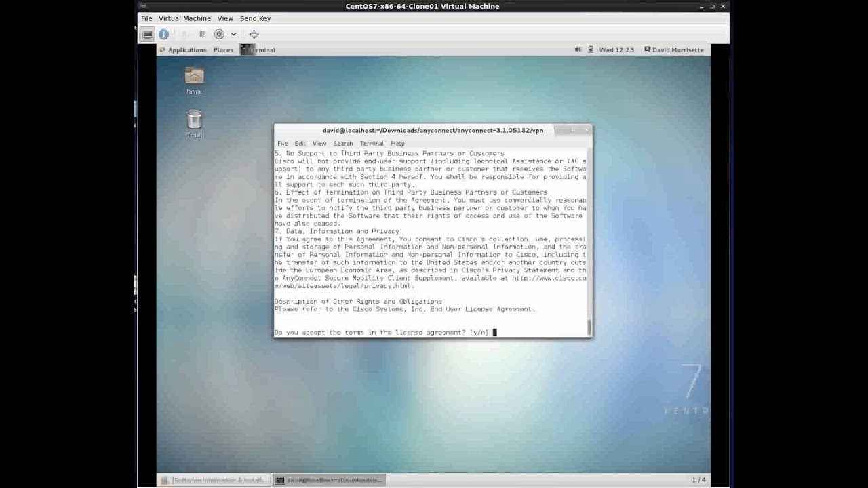Select the home folder desktop icon
This screenshot has width=868, height=488.
click(195, 81)
